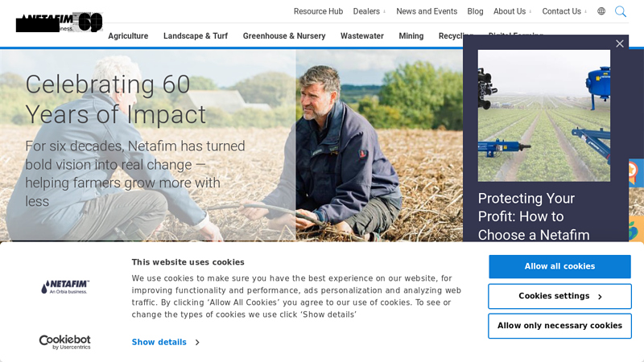This screenshot has height=362, width=644.
Task: Open the News and Events page
Action: pyautogui.click(x=427, y=11)
